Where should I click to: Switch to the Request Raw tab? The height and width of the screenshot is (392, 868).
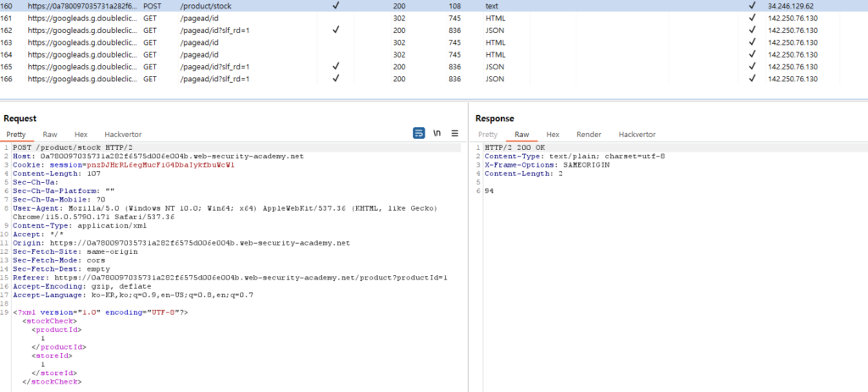click(x=50, y=135)
